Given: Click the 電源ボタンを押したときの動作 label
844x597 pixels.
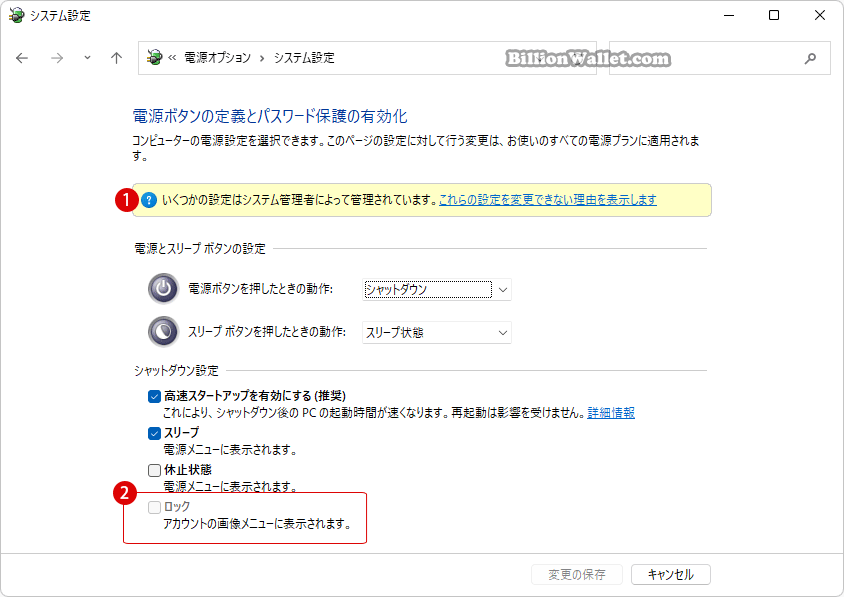Looking at the screenshot, I should [x=261, y=289].
